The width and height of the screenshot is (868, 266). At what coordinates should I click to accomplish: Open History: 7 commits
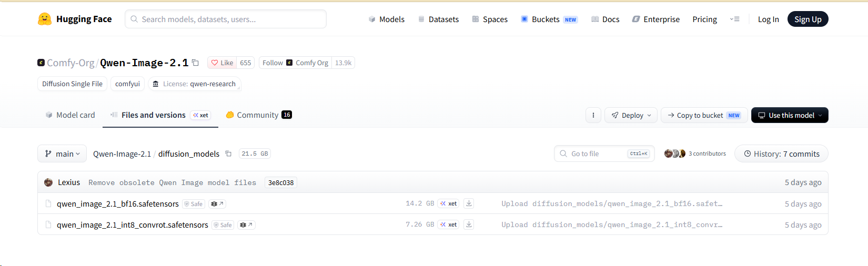click(781, 154)
